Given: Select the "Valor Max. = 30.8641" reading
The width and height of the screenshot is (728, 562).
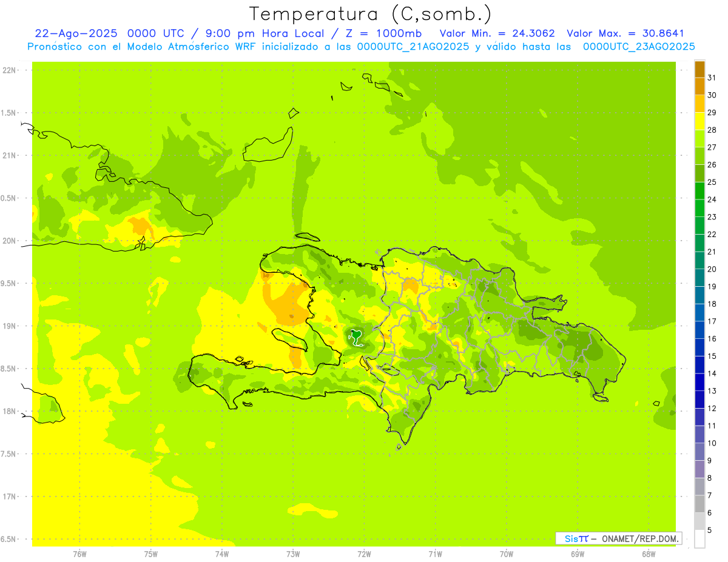Looking at the screenshot, I should click(625, 34).
